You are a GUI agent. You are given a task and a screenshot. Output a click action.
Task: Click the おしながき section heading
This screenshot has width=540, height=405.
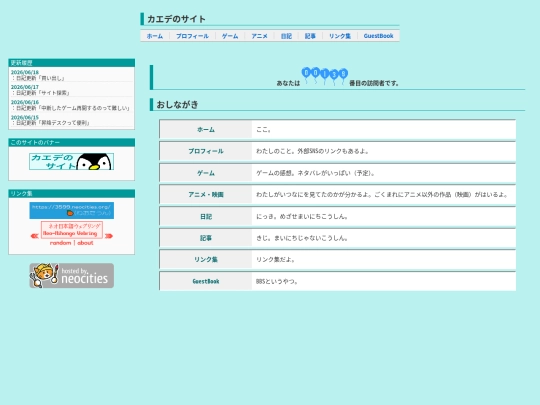pyautogui.click(x=177, y=104)
